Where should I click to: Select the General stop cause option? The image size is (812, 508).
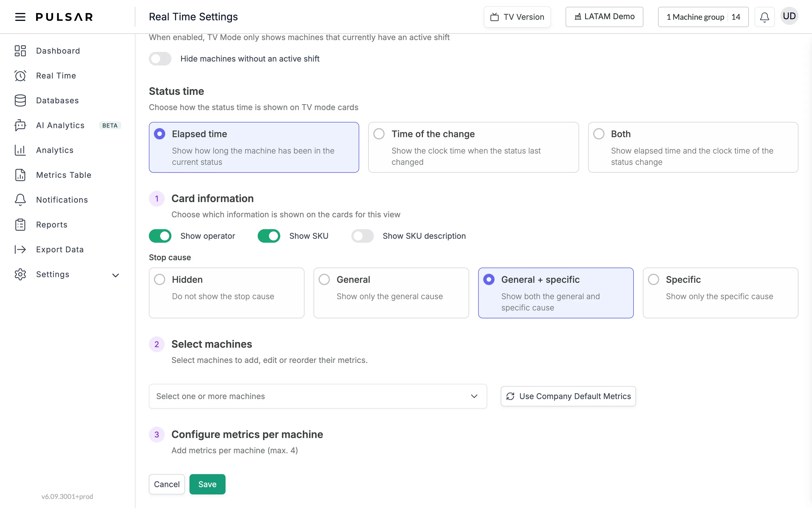[x=391, y=293]
